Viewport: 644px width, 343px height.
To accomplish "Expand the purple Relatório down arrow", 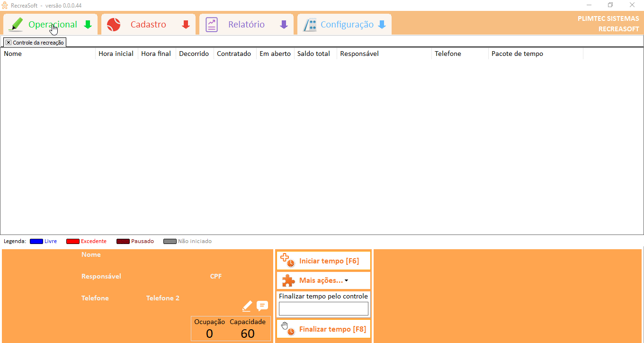I will click(284, 25).
